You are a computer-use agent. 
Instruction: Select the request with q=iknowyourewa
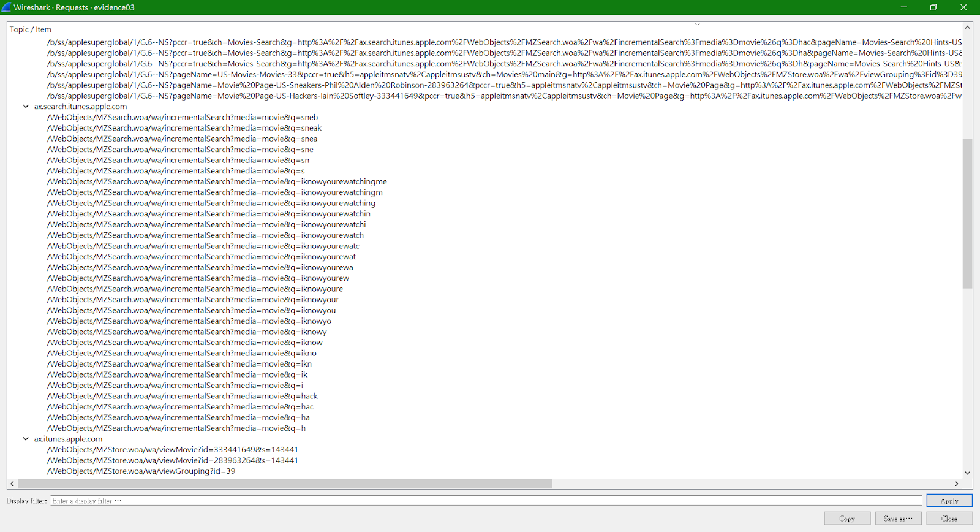click(200, 267)
